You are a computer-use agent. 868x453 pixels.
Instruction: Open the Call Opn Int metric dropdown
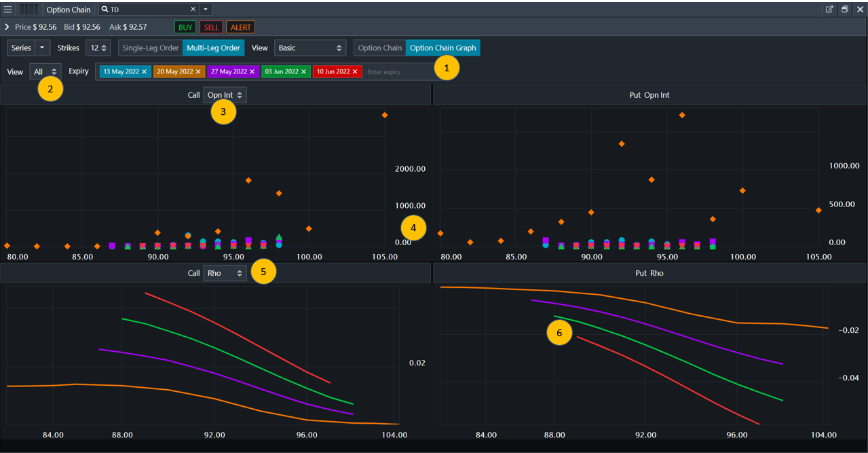tap(225, 95)
